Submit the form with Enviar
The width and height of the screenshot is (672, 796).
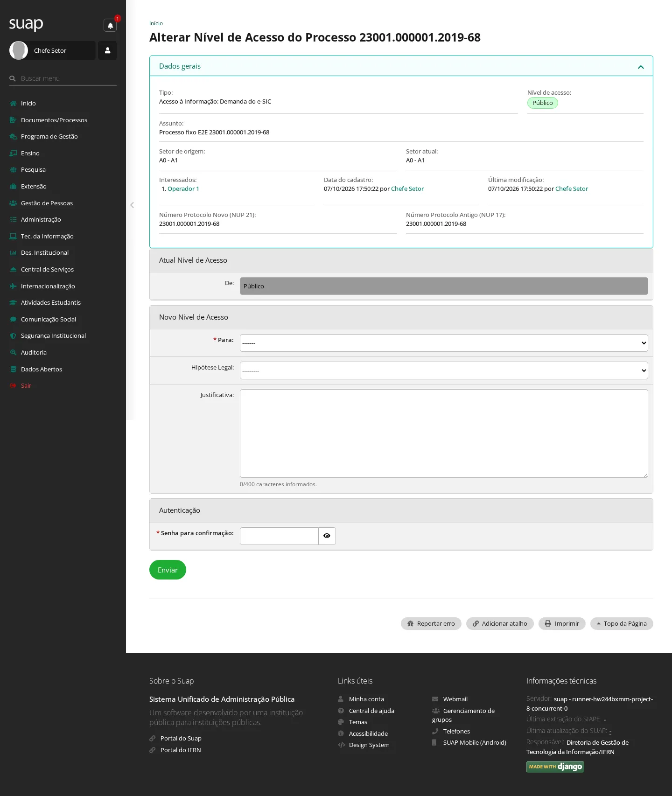click(168, 570)
